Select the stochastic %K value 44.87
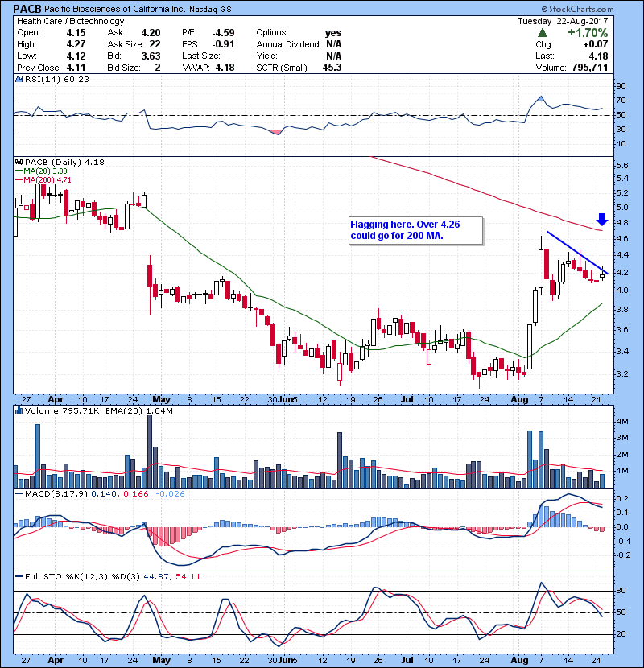The image size is (644, 668). pos(156,577)
